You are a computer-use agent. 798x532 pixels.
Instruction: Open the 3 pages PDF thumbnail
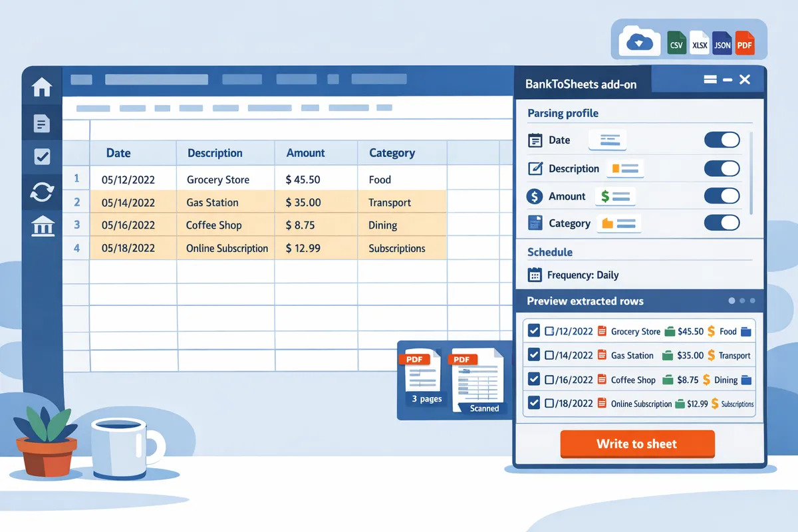pyautogui.click(x=423, y=378)
